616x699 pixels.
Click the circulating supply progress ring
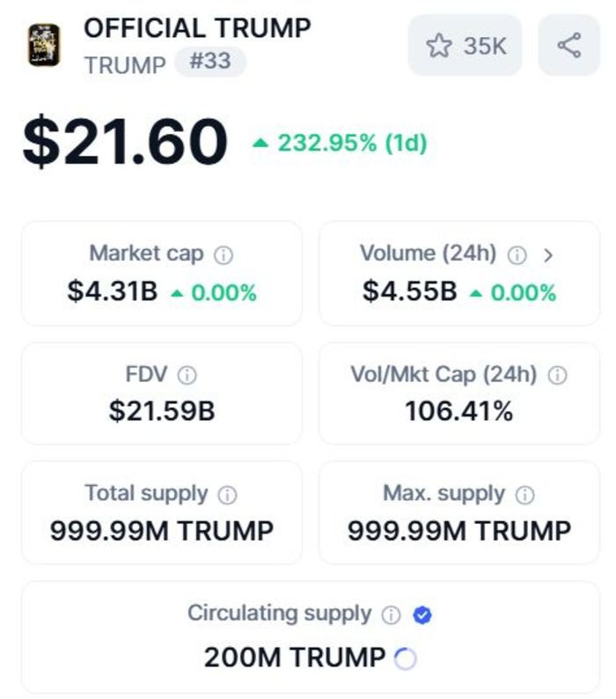[x=405, y=659]
